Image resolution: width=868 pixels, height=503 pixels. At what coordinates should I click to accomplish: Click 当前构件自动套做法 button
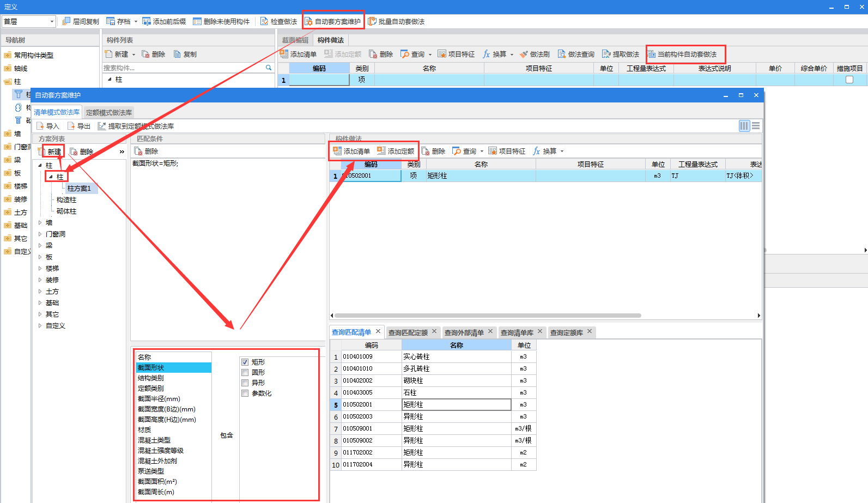[682, 54]
